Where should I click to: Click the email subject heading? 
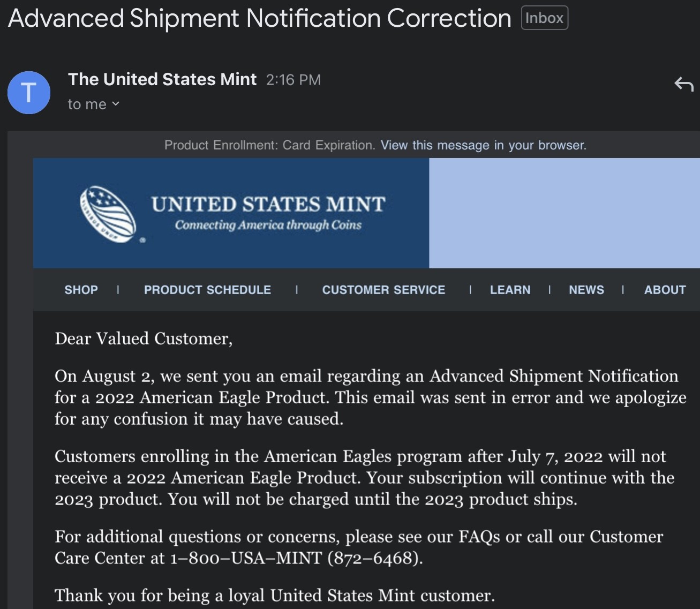click(x=260, y=18)
